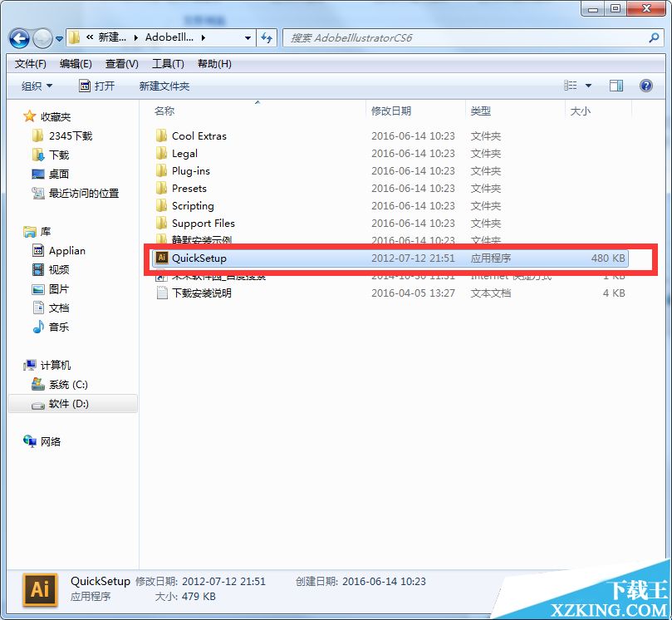Click the 计算机 computer icon
The width and height of the screenshot is (672, 620).
point(30,365)
